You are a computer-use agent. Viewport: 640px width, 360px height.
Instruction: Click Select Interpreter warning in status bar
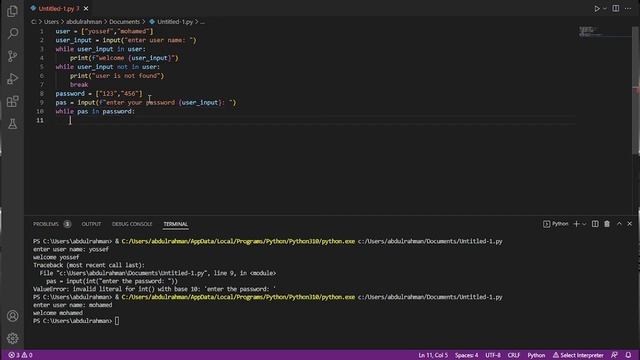(578, 355)
